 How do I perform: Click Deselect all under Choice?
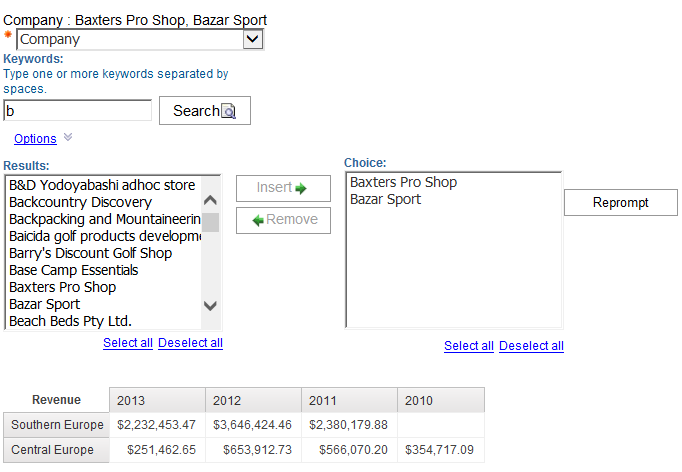pos(532,346)
